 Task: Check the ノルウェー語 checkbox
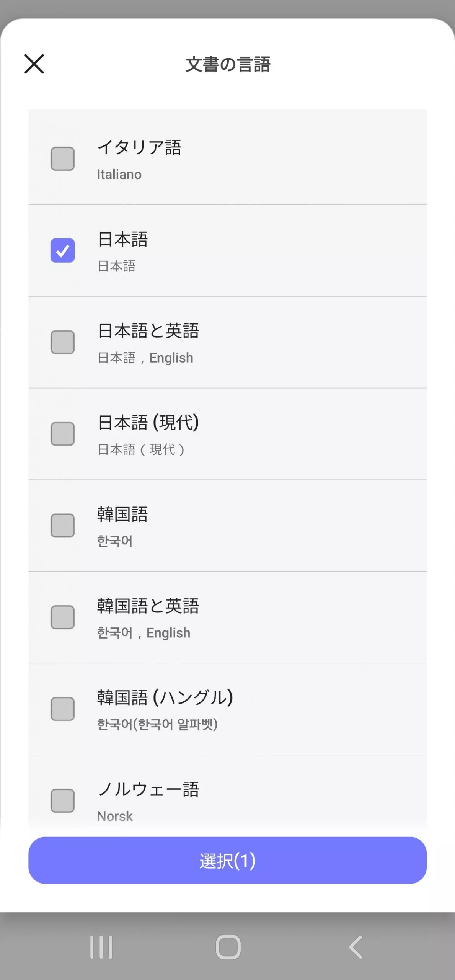tap(62, 800)
